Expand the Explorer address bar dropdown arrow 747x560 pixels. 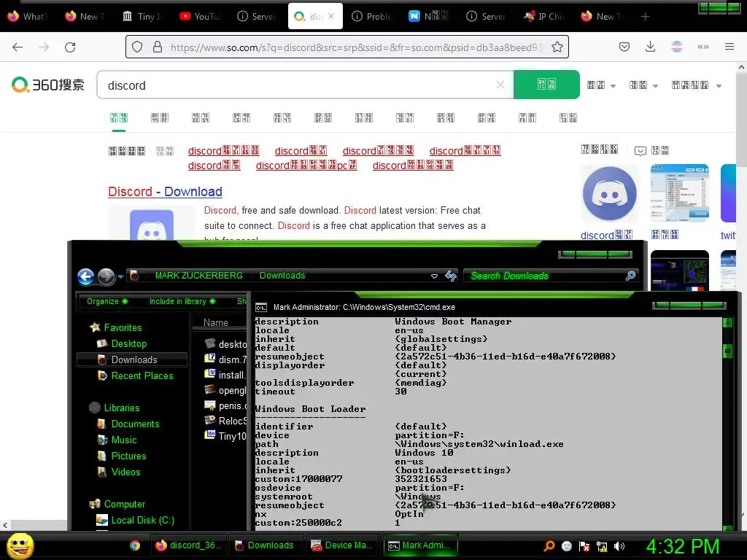434,276
